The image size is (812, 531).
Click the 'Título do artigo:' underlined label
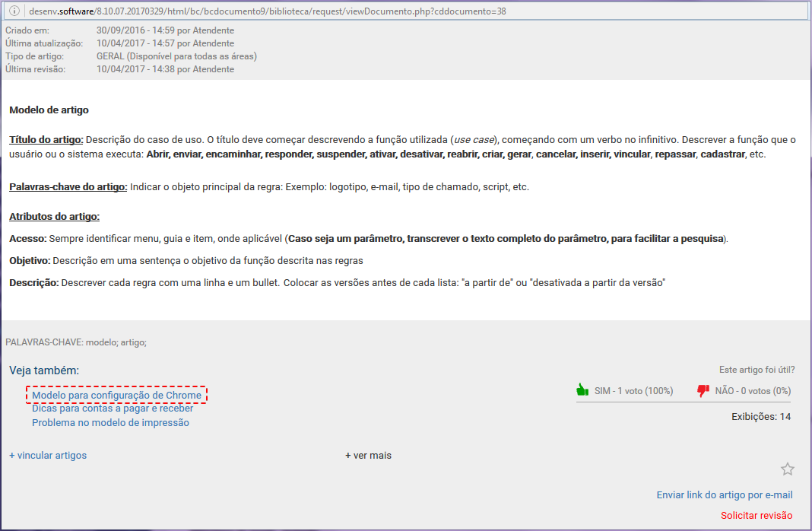[46, 139]
